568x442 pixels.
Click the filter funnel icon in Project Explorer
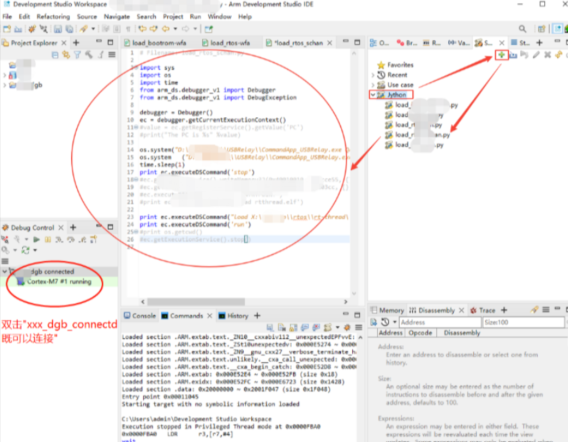(x=77, y=55)
